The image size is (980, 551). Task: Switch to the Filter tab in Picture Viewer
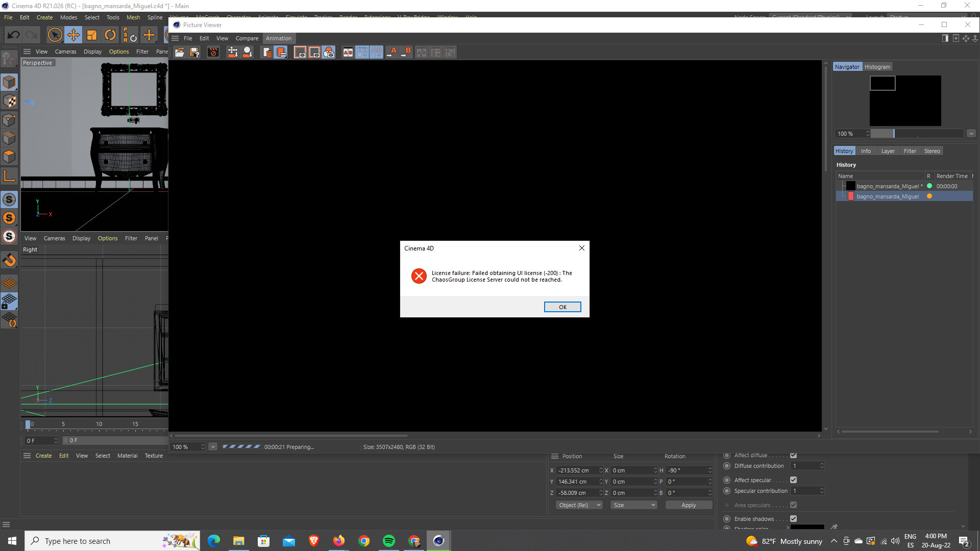tap(910, 151)
